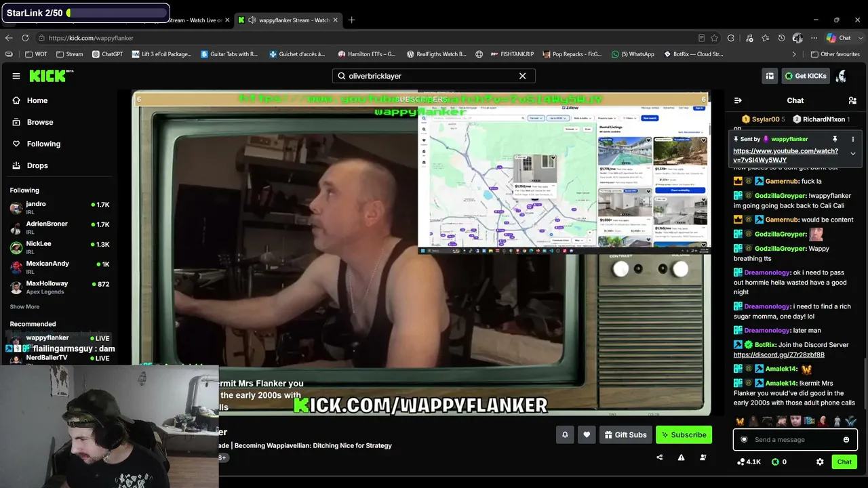Share the stream

[x=659, y=457]
